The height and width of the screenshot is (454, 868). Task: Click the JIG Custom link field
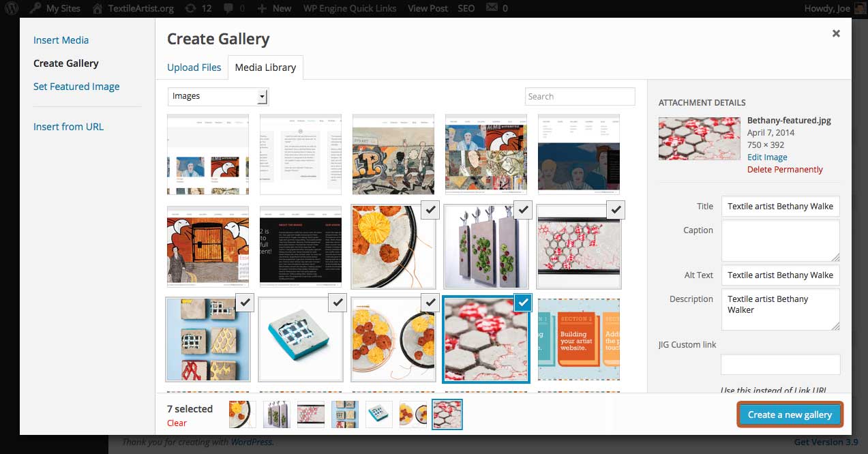coord(780,364)
